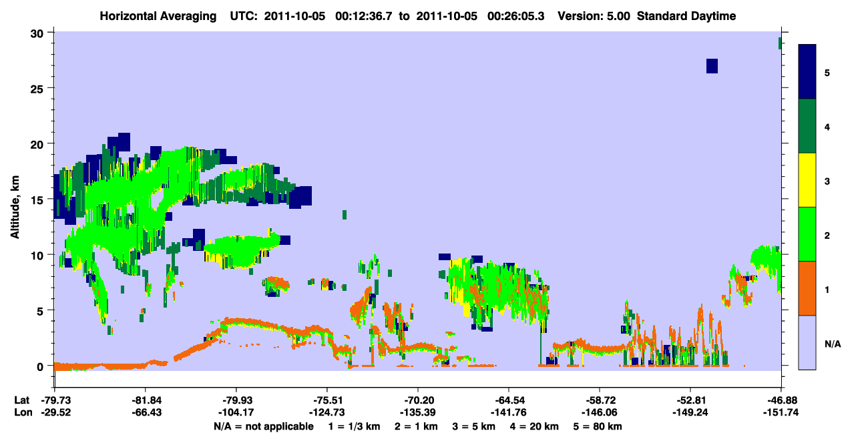
Task: Click the end time '00:26:05.3'
Action: coord(515,16)
